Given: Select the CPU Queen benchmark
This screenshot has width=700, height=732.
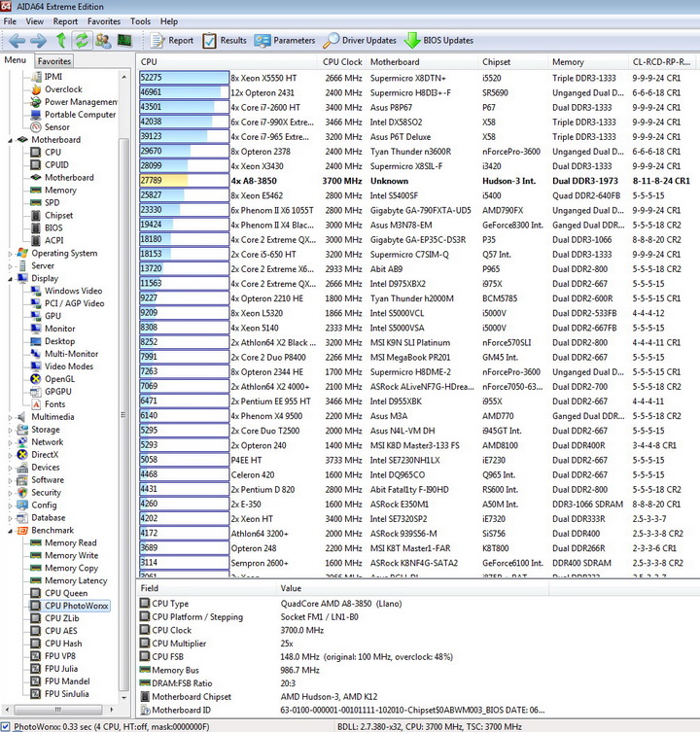Looking at the screenshot, I should pyautogui.click(x=66, y=593).
